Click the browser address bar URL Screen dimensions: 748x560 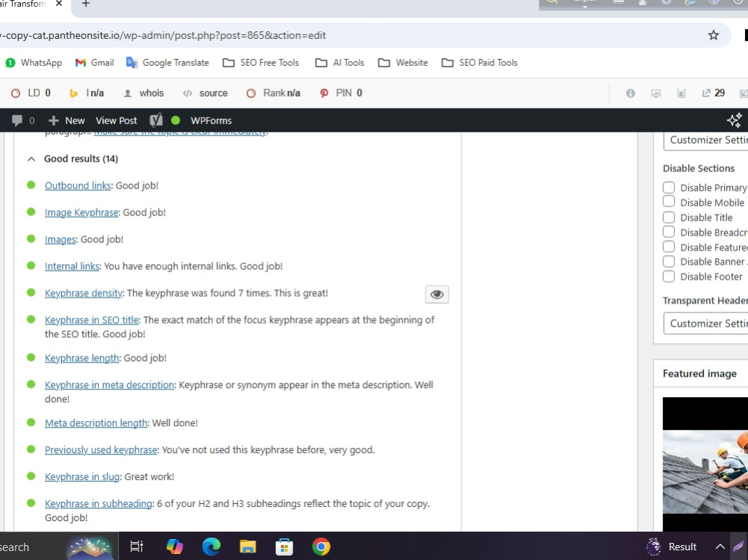tap(162, 35)
